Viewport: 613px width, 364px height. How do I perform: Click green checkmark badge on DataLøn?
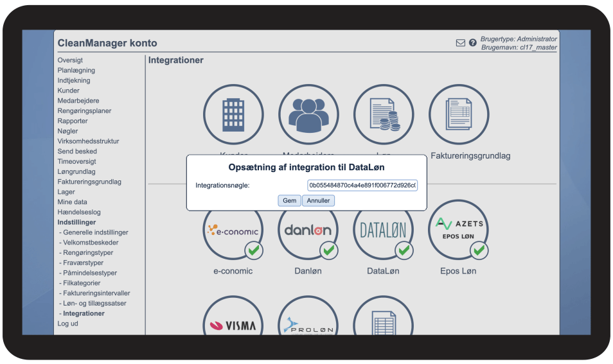pyautogui.click(x=404, y=250)
